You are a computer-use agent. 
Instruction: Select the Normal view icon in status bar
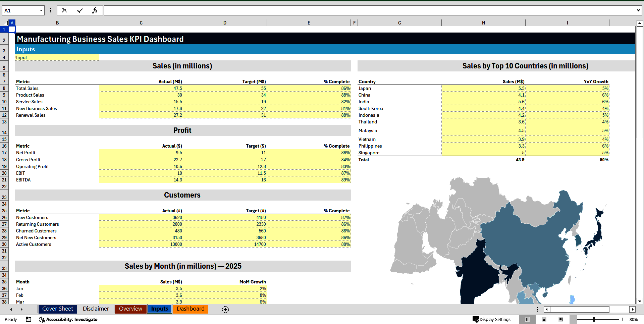point(527,319)
